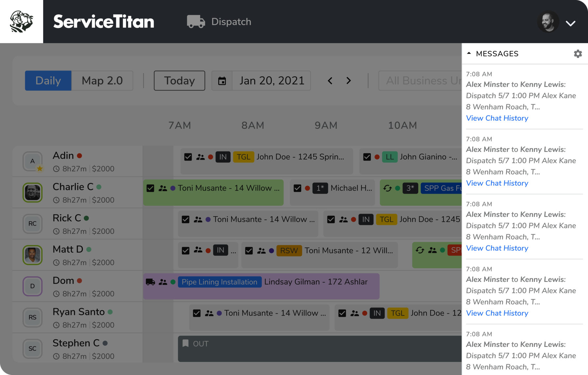Toggle checkbox on Adin's John Doe job
The width and height of the screenshot is (588, 375).
click(x=188, y=157)
